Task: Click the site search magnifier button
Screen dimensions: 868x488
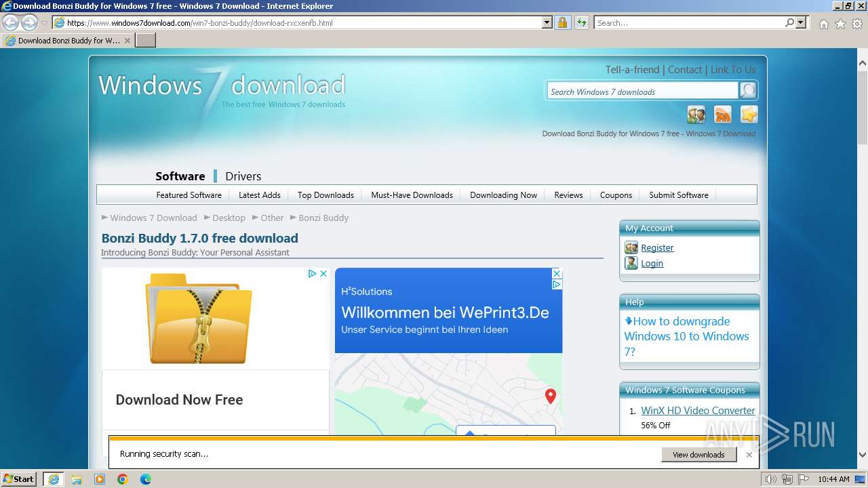Action: (748, 90)
